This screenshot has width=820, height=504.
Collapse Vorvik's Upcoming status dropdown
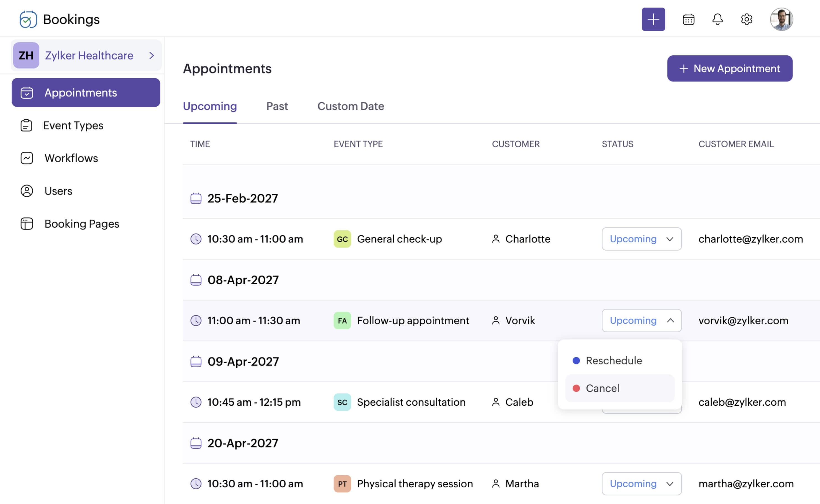tap(641, 321)
